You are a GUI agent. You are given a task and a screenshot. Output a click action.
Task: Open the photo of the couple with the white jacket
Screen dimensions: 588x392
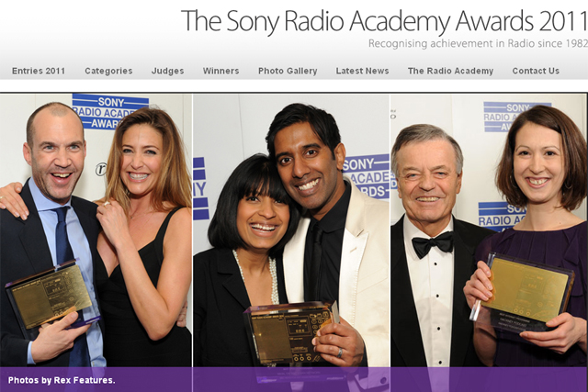[x=291, y=230]
